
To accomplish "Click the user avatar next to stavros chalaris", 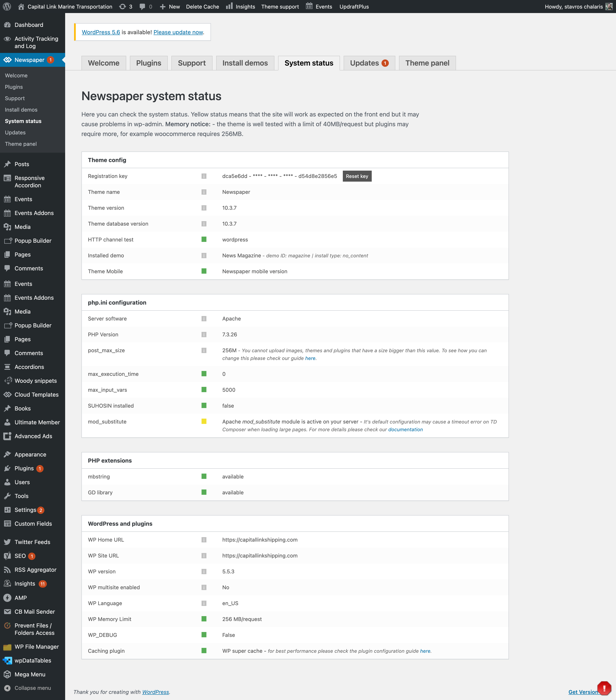I will [609, 7].
